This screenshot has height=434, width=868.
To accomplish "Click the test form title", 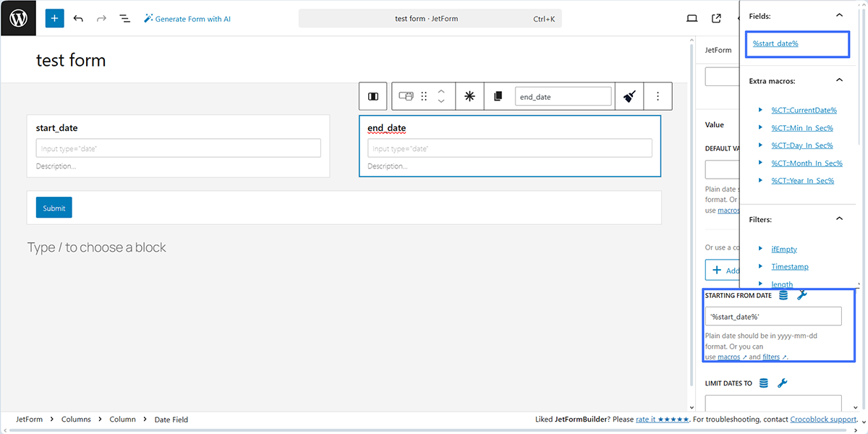I will coord(71,60).
